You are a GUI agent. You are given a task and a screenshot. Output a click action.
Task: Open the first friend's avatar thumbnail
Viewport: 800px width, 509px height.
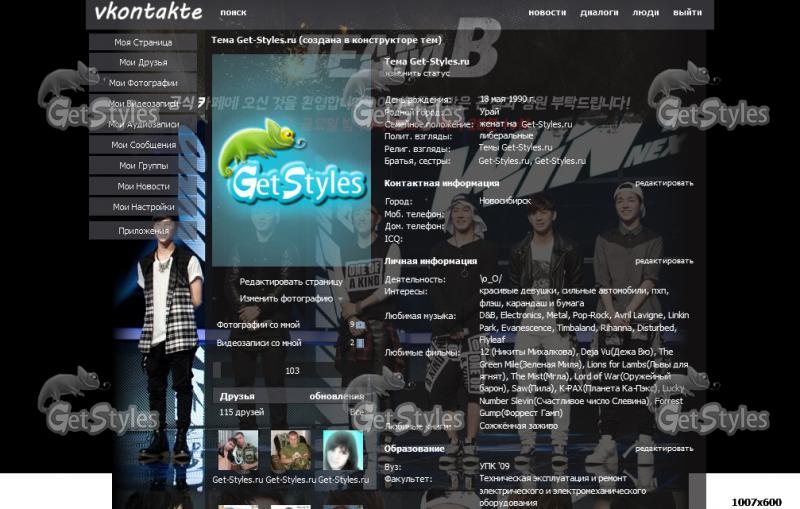[x=237, y=450]
